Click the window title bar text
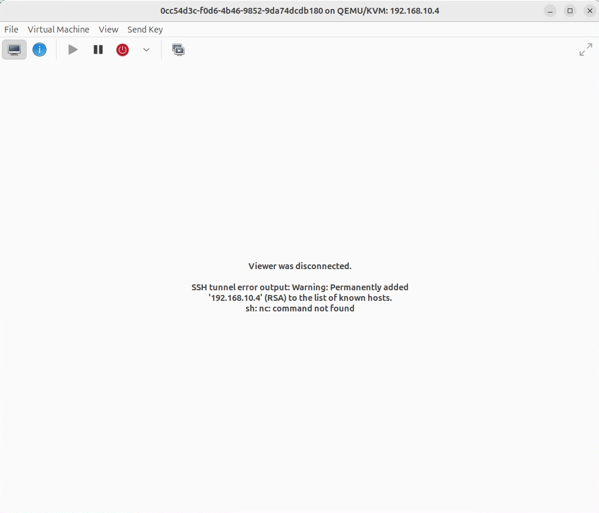The image size is (599, 513). (x=300, y=11)
